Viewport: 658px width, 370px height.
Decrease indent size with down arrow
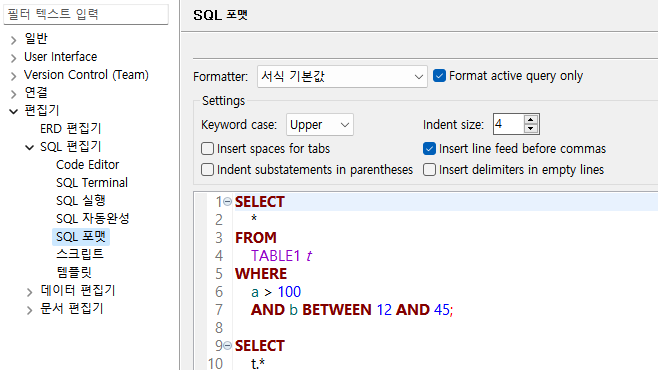pos(531,129)
